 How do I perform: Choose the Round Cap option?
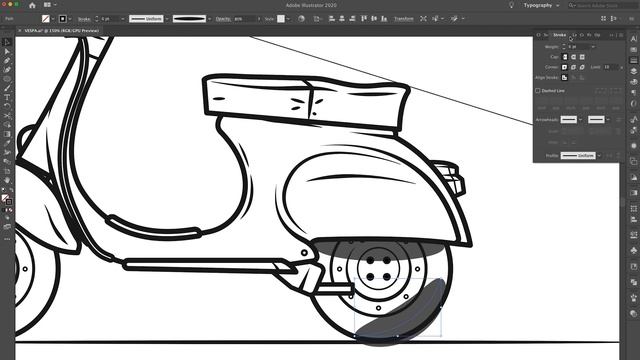[573, 57]
